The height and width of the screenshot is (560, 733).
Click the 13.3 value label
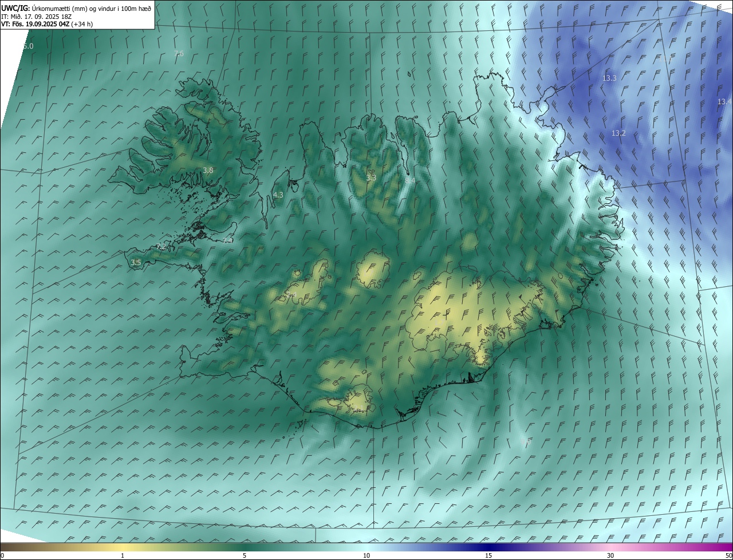click(x=609, y=78)
